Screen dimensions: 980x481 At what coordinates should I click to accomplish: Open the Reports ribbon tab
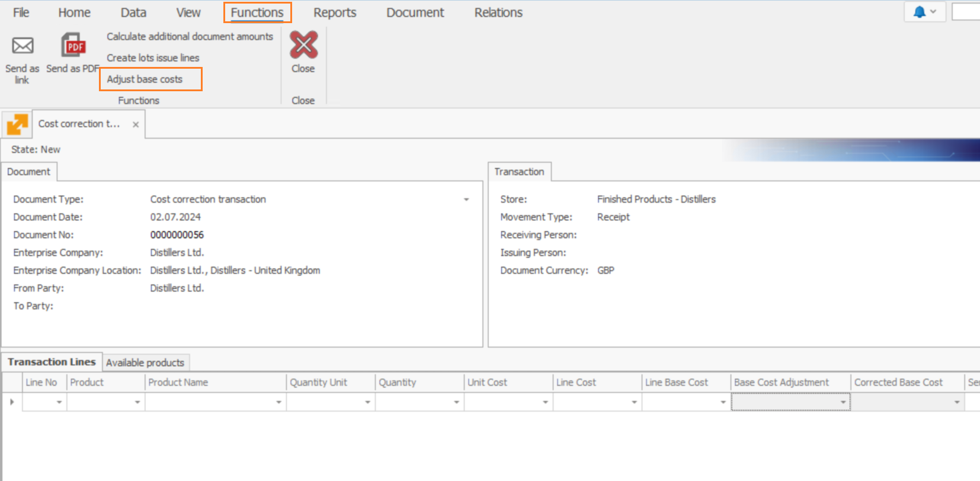click(335, 12)
